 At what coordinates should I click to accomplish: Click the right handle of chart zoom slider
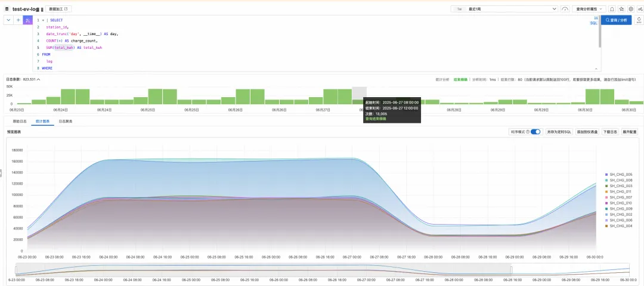click(x=512, y=269)
